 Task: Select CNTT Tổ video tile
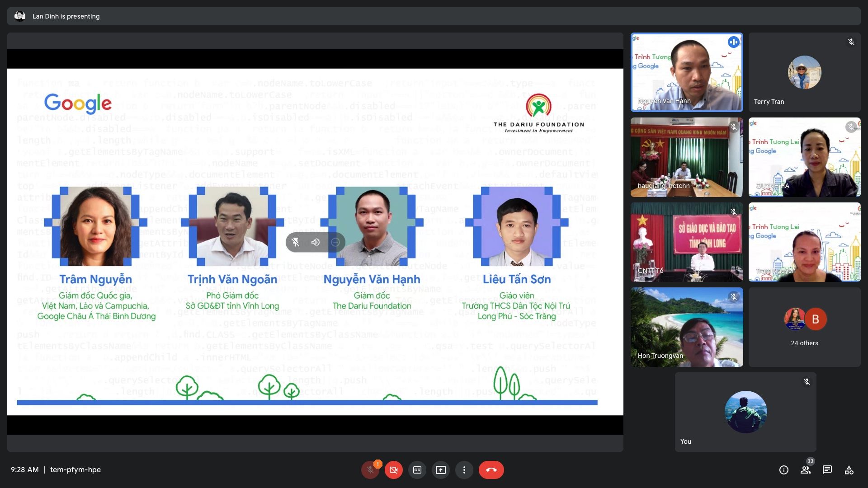[x=687, y=242]
